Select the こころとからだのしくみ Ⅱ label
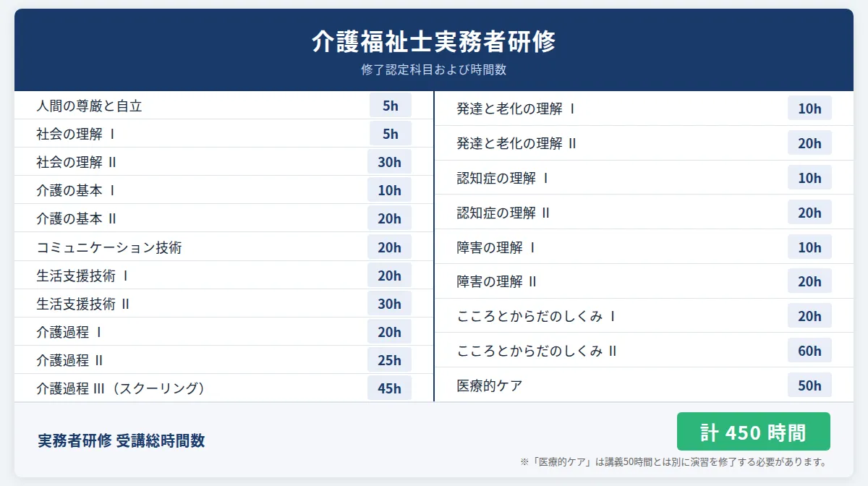The width and height of the screenshot is (868, 486). pyautogui.click(x=537, y=351)
